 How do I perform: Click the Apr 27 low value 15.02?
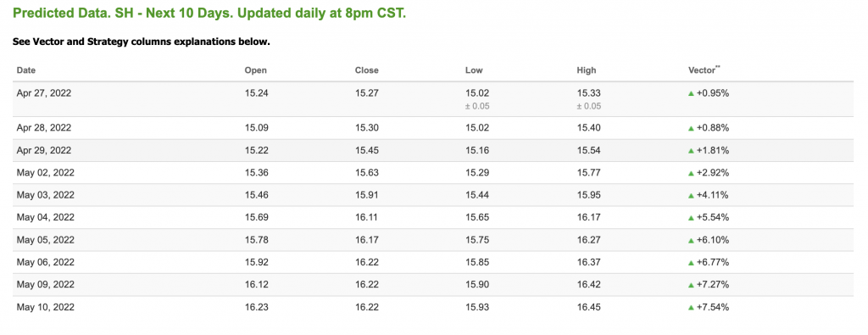point(477,93)
